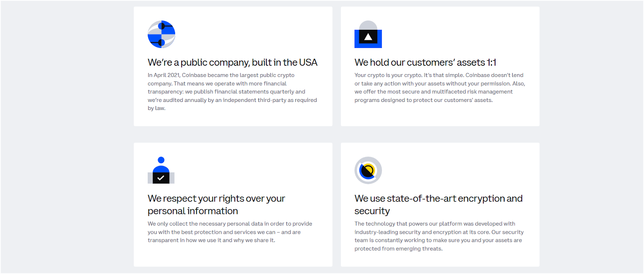Viewport: 644px width, 274px height.
Task: Click the circular encryption shield icon
Action: point(368,170)
